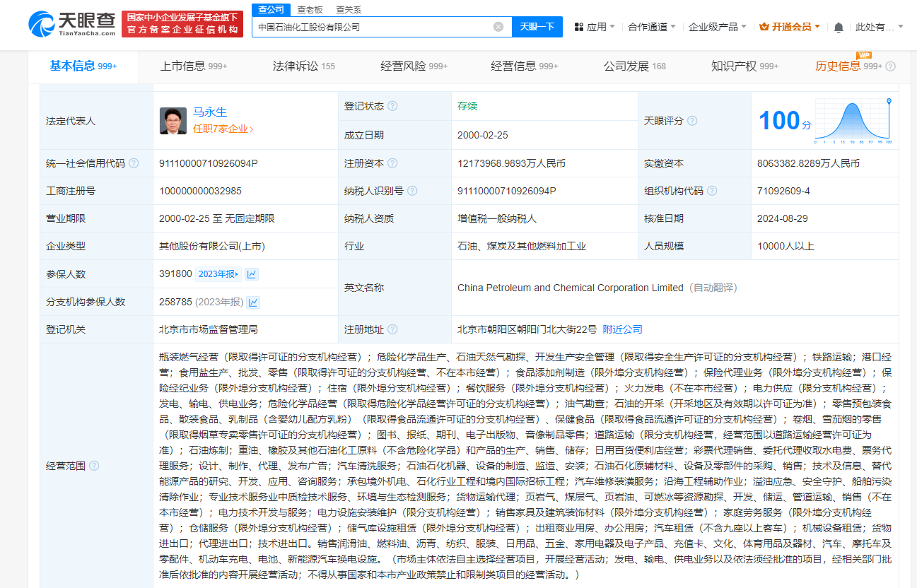917x588 pixels.
Task: Click the question mark icon beside 注册资本
Action: click(x=394, y=163)
